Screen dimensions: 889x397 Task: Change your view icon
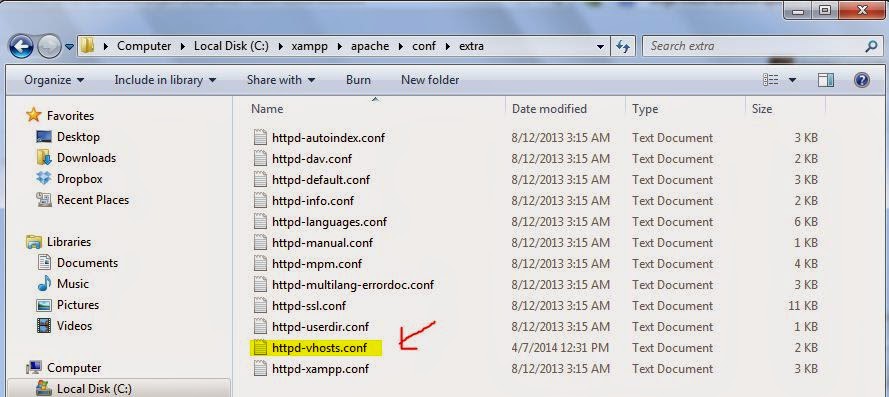pyautogui.click(x=771, y=80)
